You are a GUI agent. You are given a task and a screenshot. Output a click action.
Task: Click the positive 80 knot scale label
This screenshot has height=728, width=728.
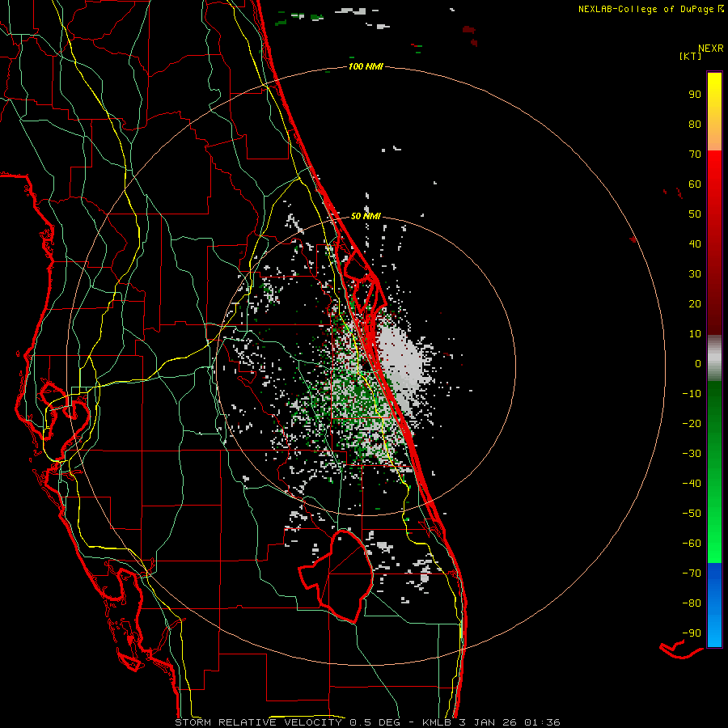point(695,124)
